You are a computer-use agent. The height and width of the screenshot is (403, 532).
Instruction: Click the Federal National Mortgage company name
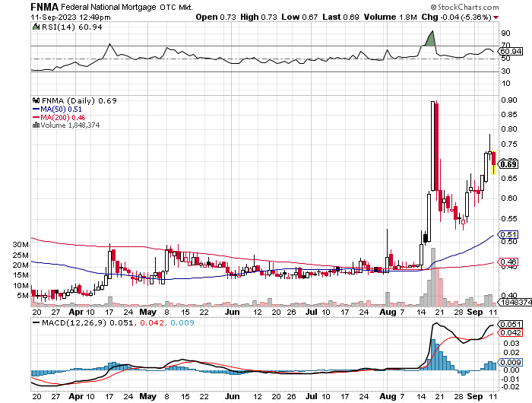(109, 7)
